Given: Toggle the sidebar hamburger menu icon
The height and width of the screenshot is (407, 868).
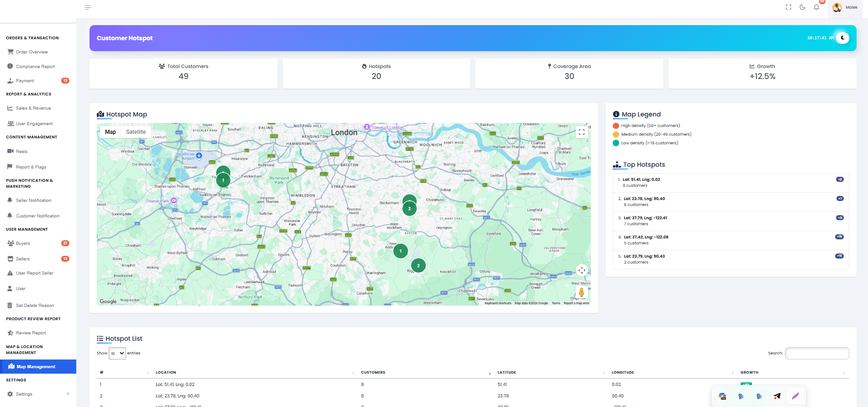Looking at the screenshot, I should (x=88, y=7).
